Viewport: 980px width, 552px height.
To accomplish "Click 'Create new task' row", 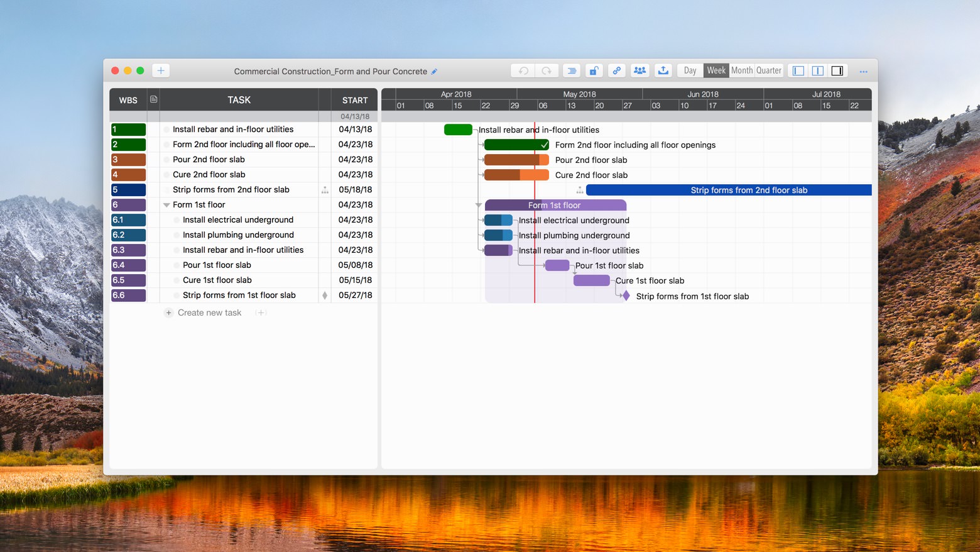I will click(209, 313).
